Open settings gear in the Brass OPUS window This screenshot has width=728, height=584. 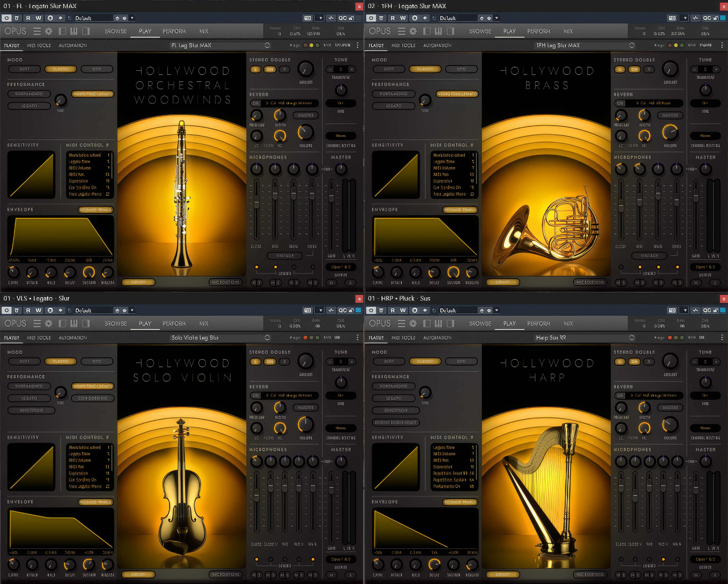pyautogui.click(x=413, y=31)
